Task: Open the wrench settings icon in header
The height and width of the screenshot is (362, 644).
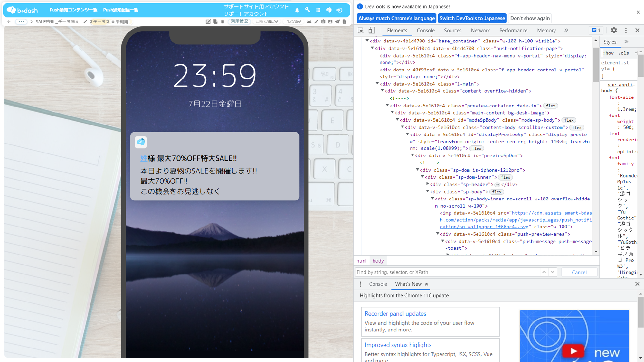Action: pos(308,10)
